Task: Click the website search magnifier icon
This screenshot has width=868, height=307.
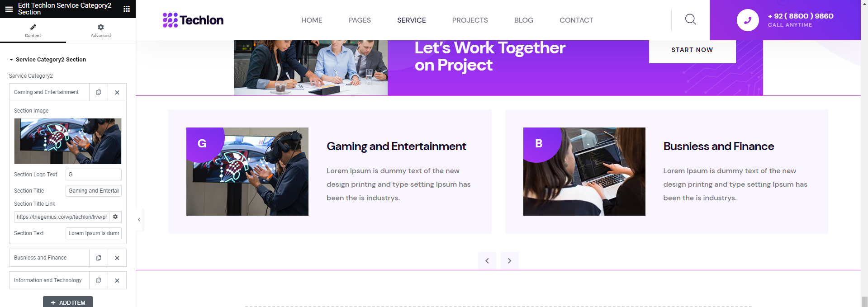Action: click(x=691, y=19)
